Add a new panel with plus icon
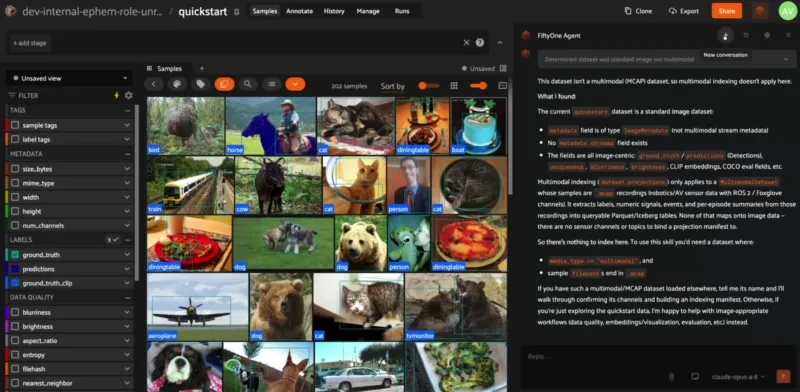 click(x=202, y=68)
